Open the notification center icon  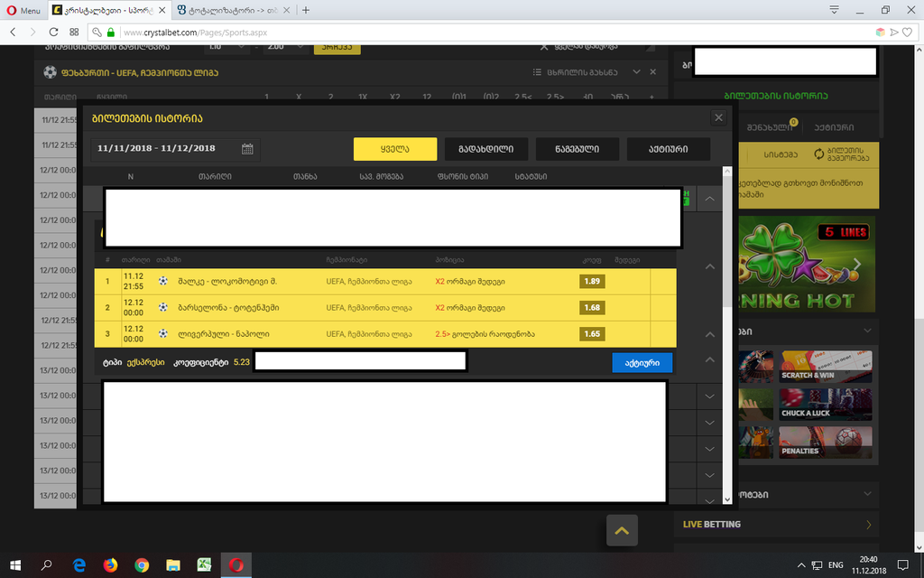[x=902, y=565]
